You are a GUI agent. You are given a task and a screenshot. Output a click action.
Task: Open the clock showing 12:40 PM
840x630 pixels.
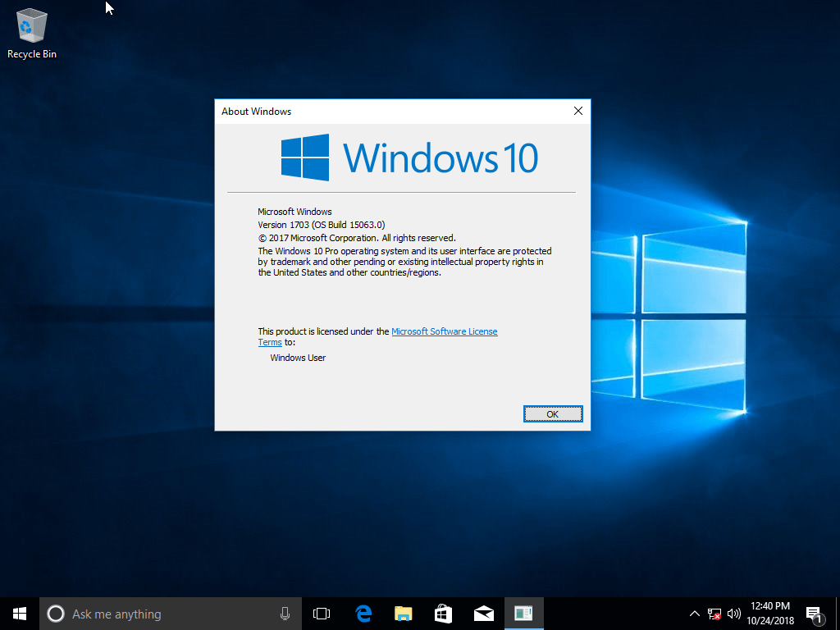click(x=770, y=614)
